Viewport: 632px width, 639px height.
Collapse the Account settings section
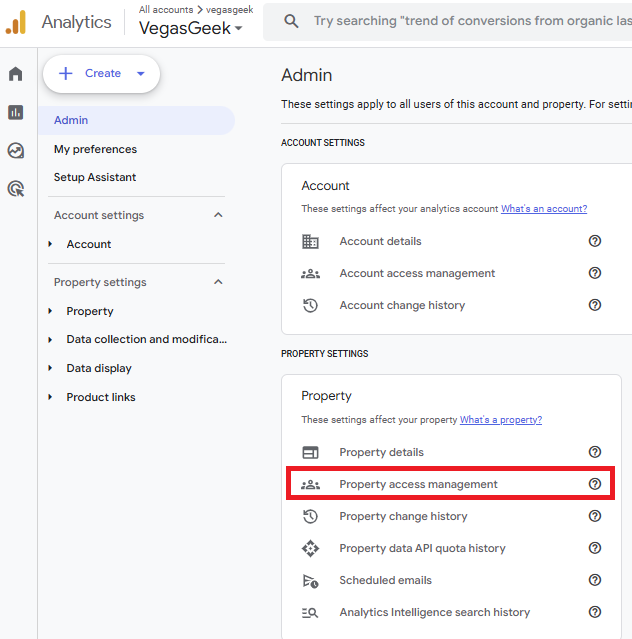(x=218, y=215)
